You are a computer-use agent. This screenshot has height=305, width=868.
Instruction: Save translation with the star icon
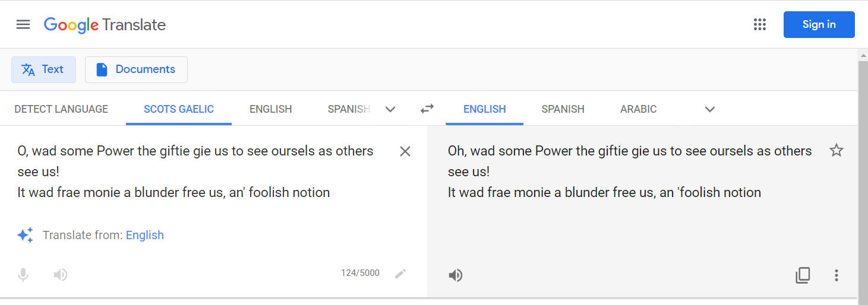(x=836, y=151)
